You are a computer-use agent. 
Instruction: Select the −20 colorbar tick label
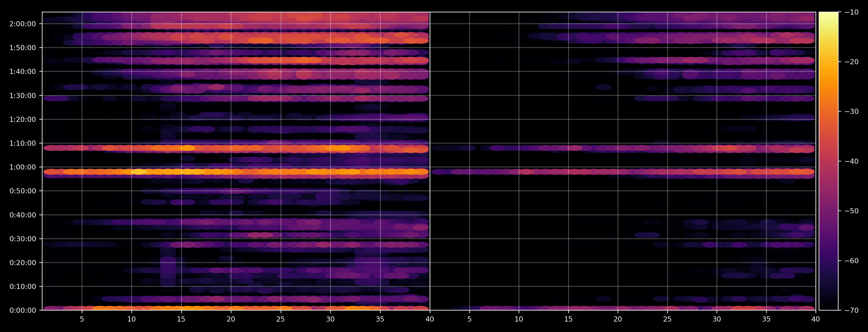(851, 62)
